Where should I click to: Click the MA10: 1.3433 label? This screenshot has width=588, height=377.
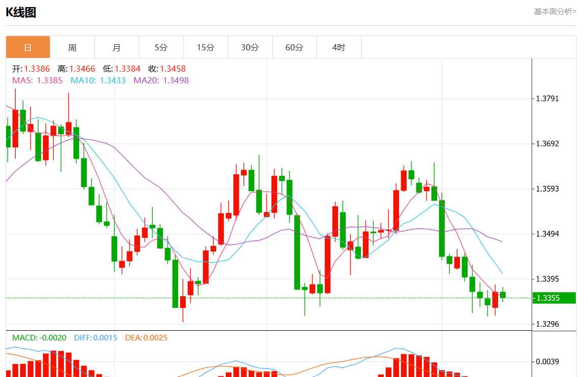(x=98, y=80)
